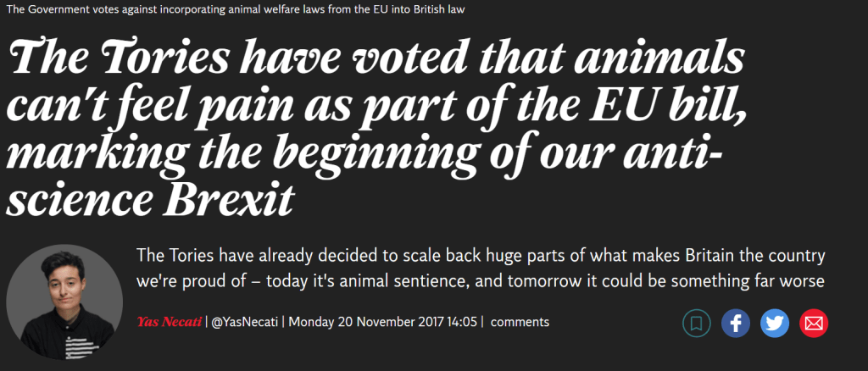The height and width of the screenshot is (371, 868).
Task: Open the Yas Necati author page link
Action: coord(169,322)
